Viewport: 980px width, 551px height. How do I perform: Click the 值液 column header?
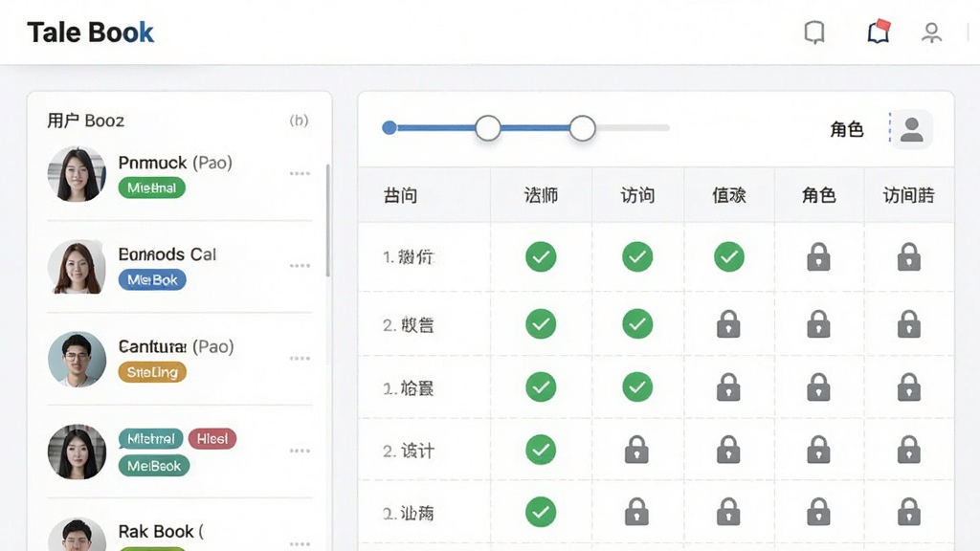coord(729,195)
